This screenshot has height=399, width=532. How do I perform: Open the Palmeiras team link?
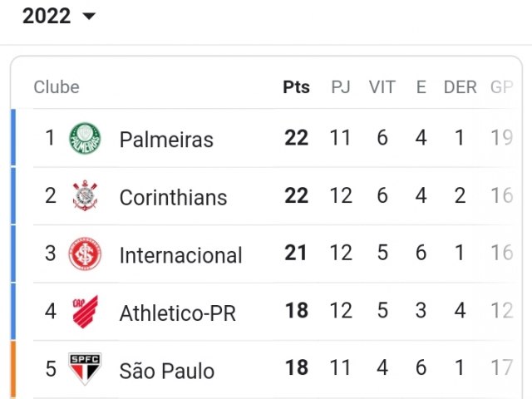coord(166,140)
